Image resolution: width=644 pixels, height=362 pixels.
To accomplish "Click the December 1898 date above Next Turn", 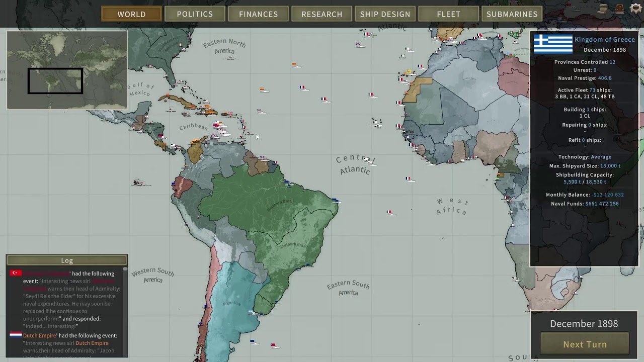I will click(x=584, y=324).
